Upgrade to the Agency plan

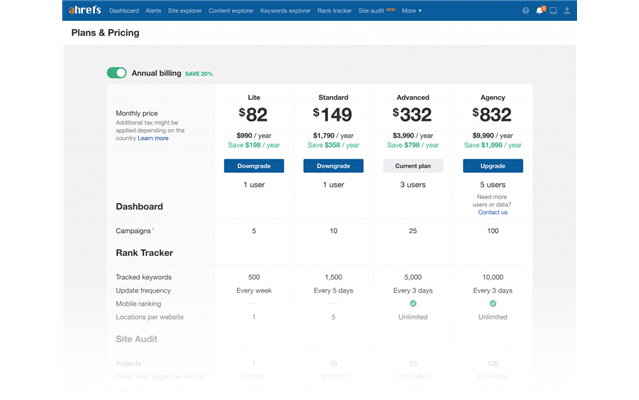492,166
